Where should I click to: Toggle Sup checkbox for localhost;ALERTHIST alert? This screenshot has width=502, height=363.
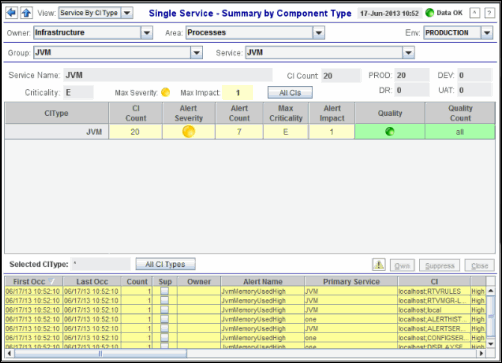164,319
